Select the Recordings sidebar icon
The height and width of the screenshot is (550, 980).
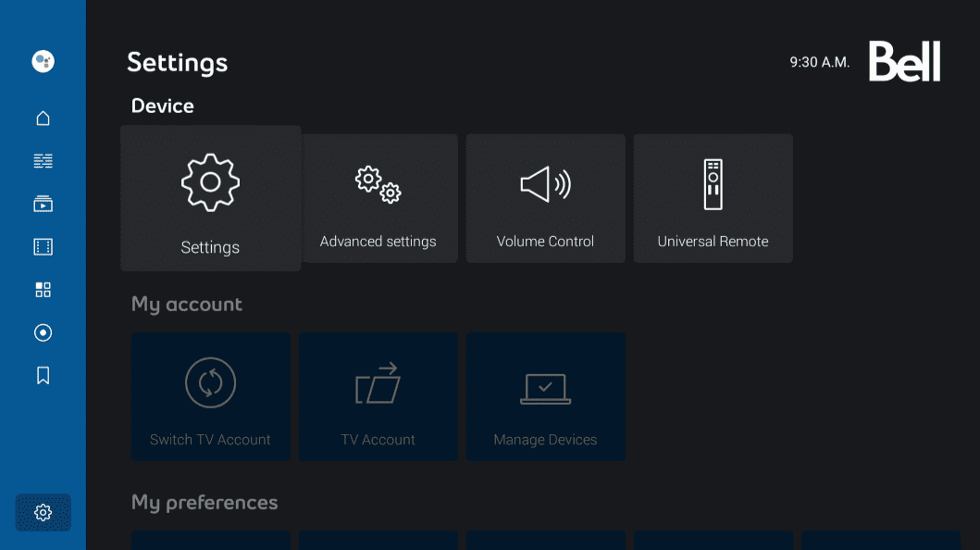(x=43, y=332)
